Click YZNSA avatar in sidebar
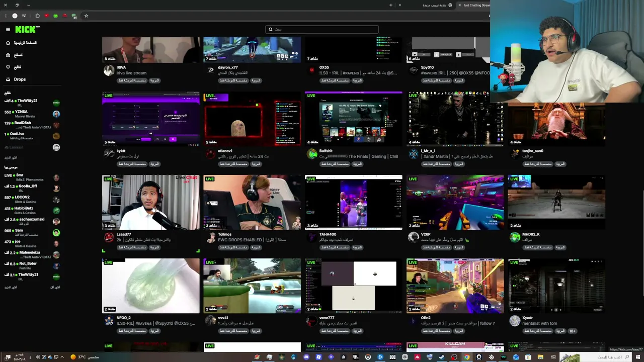This screenshot has height=362, width=644. click(56, 114)
